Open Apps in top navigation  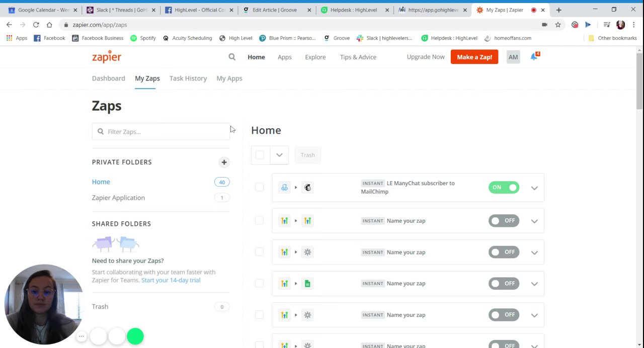click(285, 57)
